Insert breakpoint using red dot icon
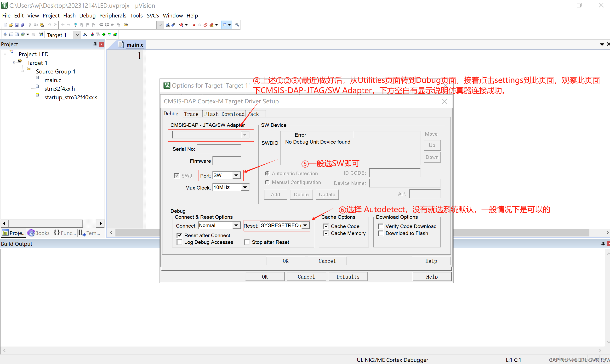610x364 pixels. [x=194, y=25]
